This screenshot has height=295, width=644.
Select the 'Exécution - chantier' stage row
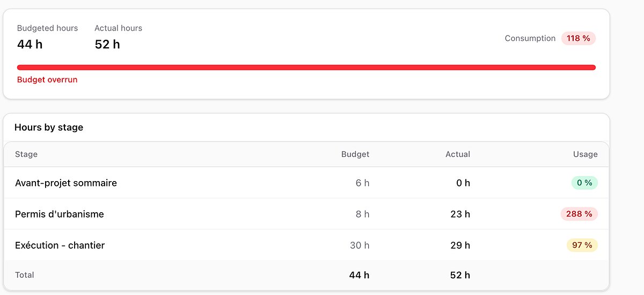(306, 245)
